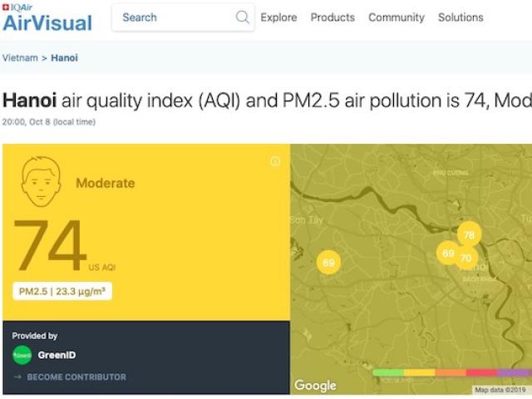Click the Google logo on the map

[315, 385]
